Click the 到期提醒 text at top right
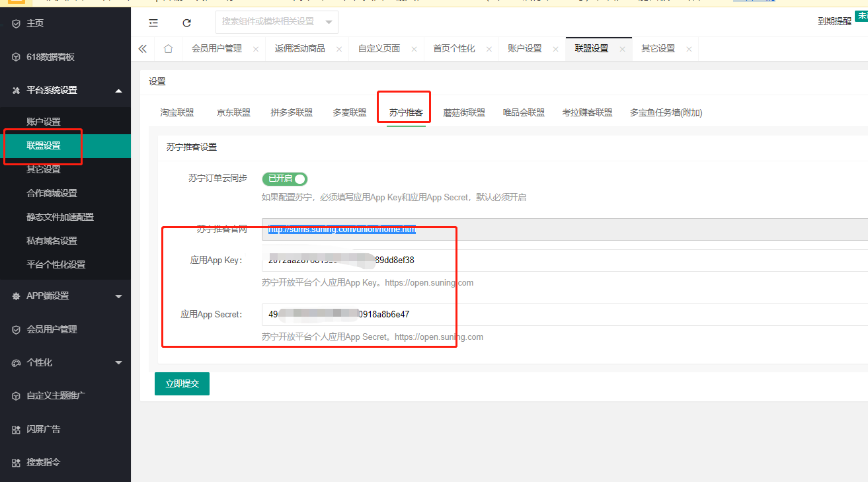The height and width of the screenshot is (482, 868). [x=834, y=21]
